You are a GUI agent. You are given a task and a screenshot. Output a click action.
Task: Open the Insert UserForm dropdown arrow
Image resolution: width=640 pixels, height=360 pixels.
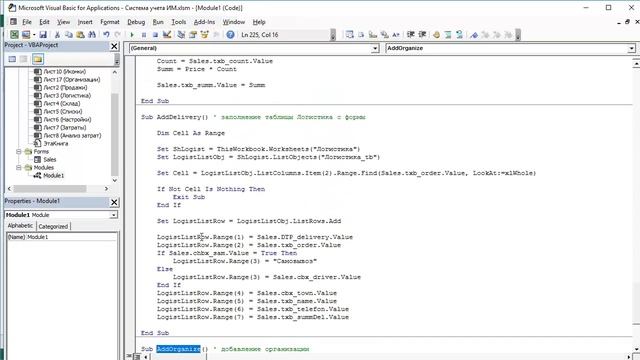(x=34, y=35)
